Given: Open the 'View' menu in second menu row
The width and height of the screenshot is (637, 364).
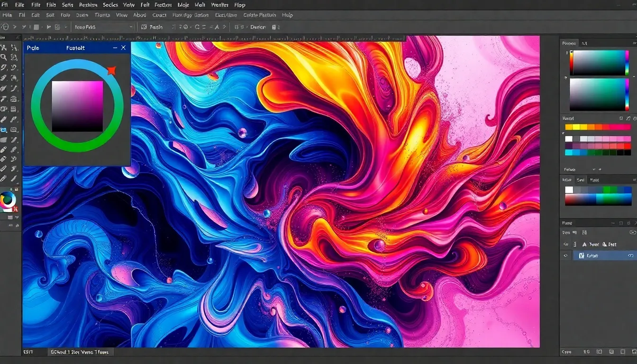Looking at the screenshot, I should [x=122, y=15].
